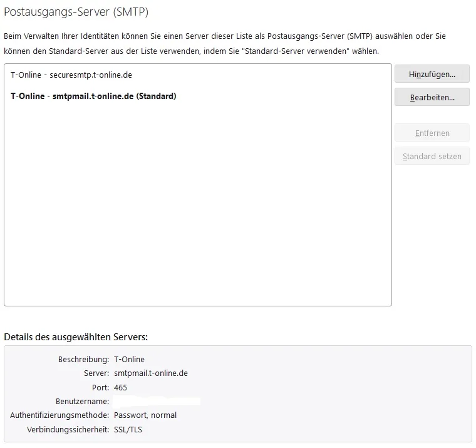Image resolution: width=476 pixels, height=448 pixels.
Task: Open the Bearbeiten... dialog button
Action: pos(432,97)
